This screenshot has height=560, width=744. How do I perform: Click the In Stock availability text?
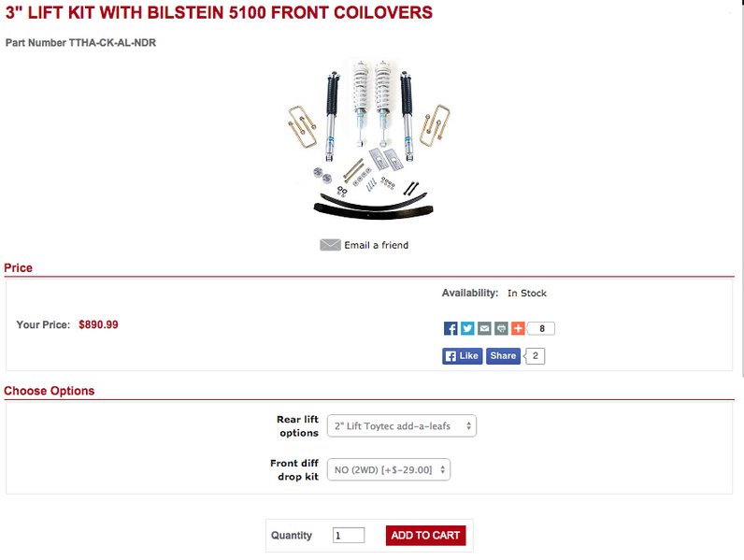(527, 294)
